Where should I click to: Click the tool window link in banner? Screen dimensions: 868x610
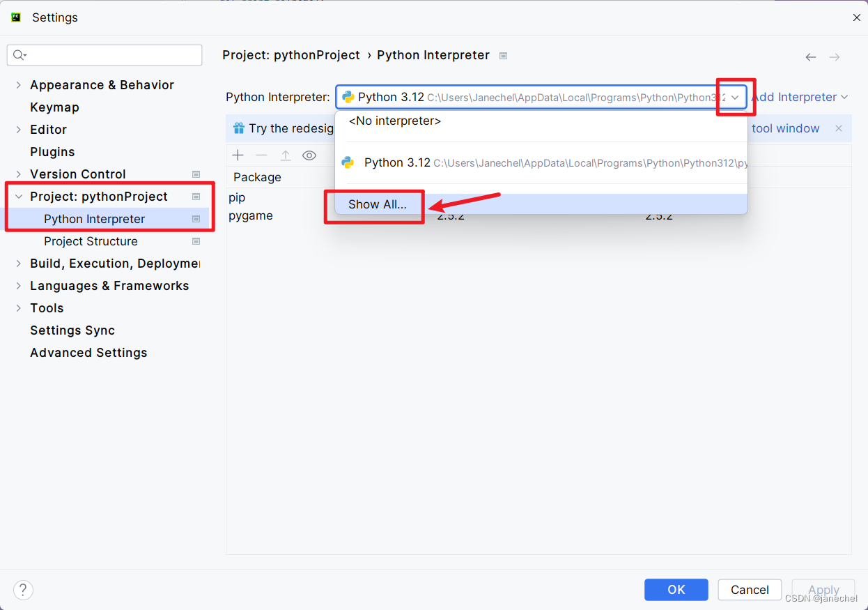786,128
